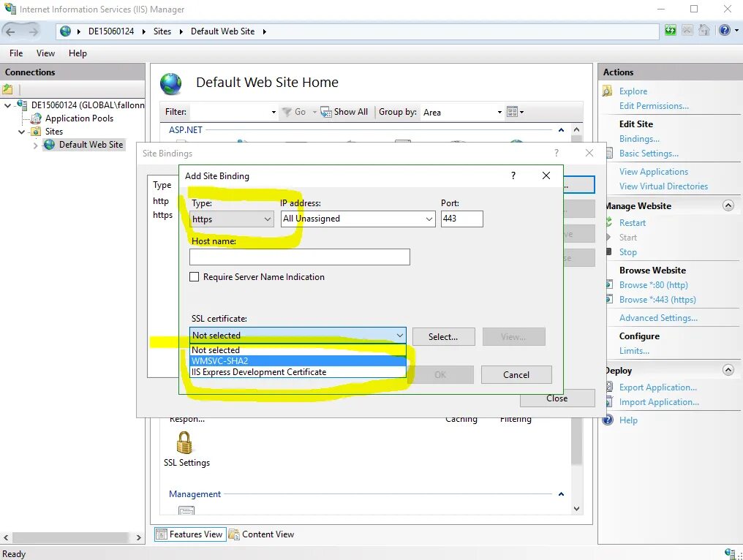Click Close in Site Bindings dialog
The height and width of the screenshot is (560, 743).
[557, 398]
